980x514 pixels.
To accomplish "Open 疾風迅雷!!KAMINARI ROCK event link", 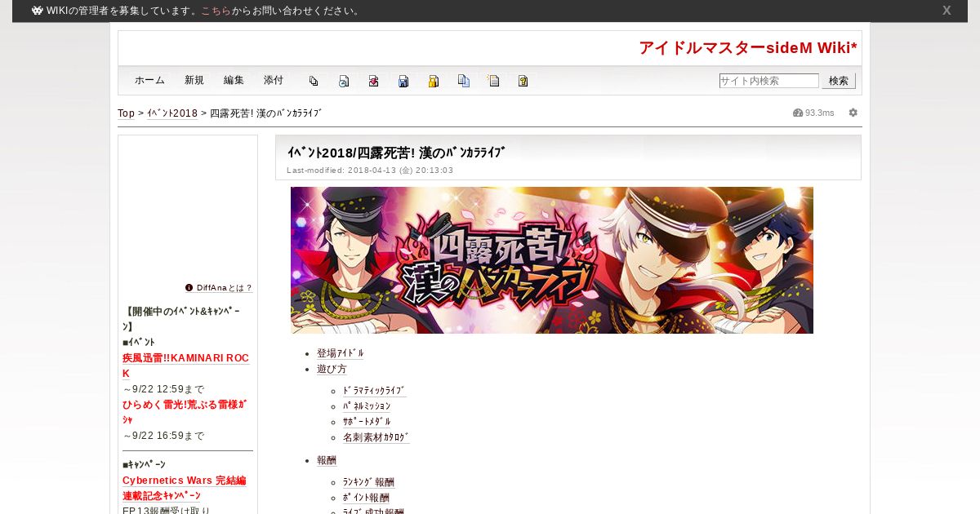I will point(186,366).
